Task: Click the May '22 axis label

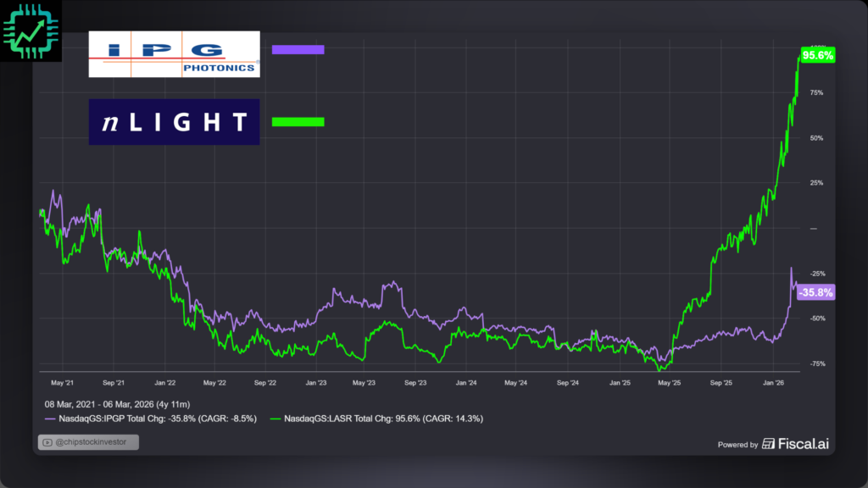Action: pyautogui.click(x=214, y=383)
